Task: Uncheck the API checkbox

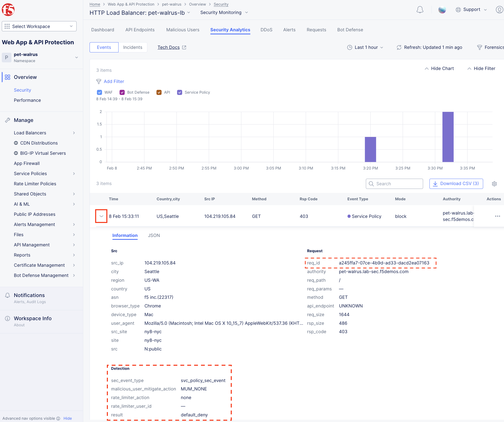Action: [159, 92]
